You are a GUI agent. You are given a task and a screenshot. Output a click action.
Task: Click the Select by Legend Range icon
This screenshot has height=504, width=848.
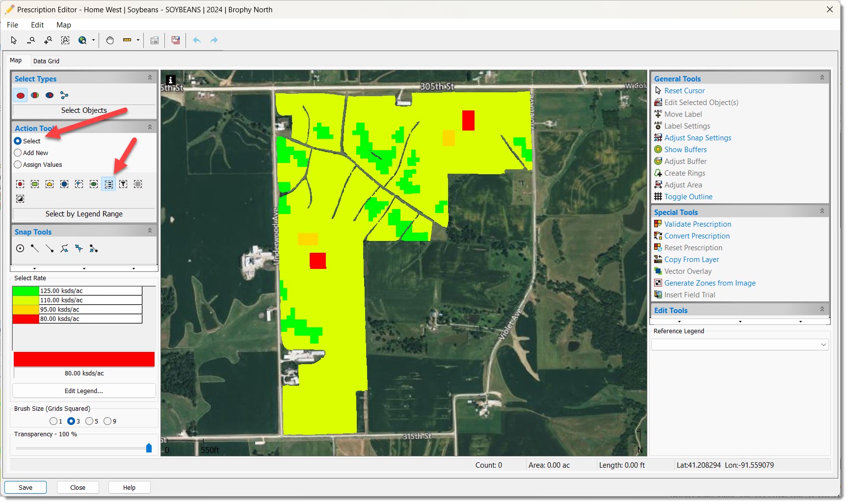[108, 184]
